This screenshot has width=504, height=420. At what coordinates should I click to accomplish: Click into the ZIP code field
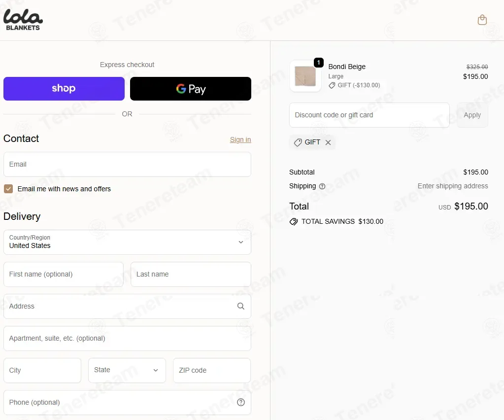tap(212, 370)
